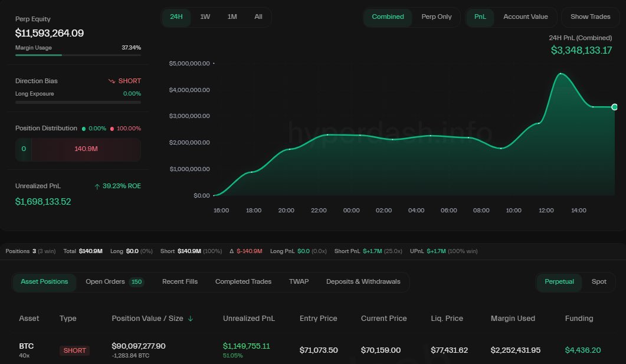Click the SHORT badge on the BTC position row
The image size is (626, 364).
(x=74, y=350)
